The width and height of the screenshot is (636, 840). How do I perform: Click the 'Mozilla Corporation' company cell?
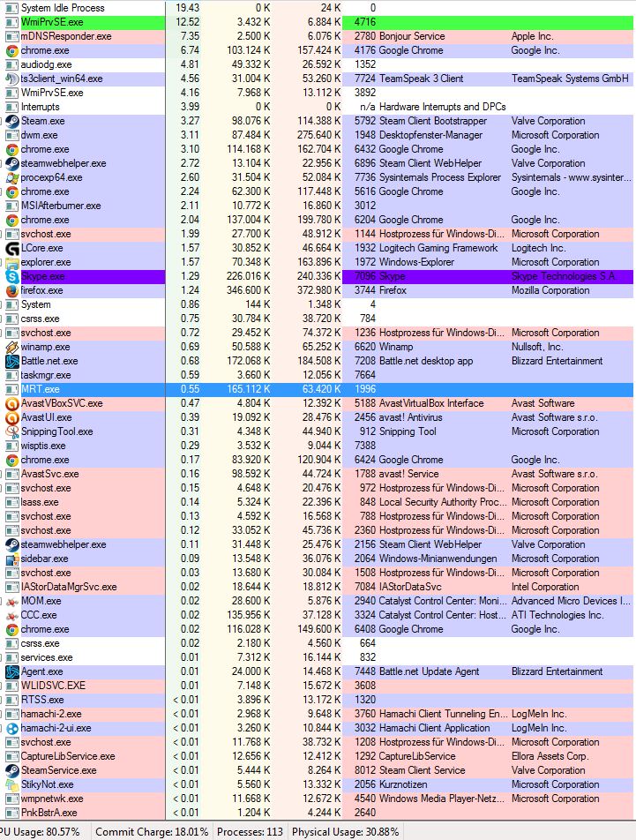[x=550, y=290]
